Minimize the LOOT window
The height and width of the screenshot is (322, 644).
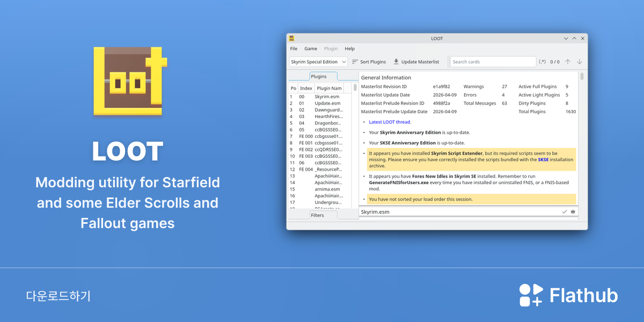point(566,39)
